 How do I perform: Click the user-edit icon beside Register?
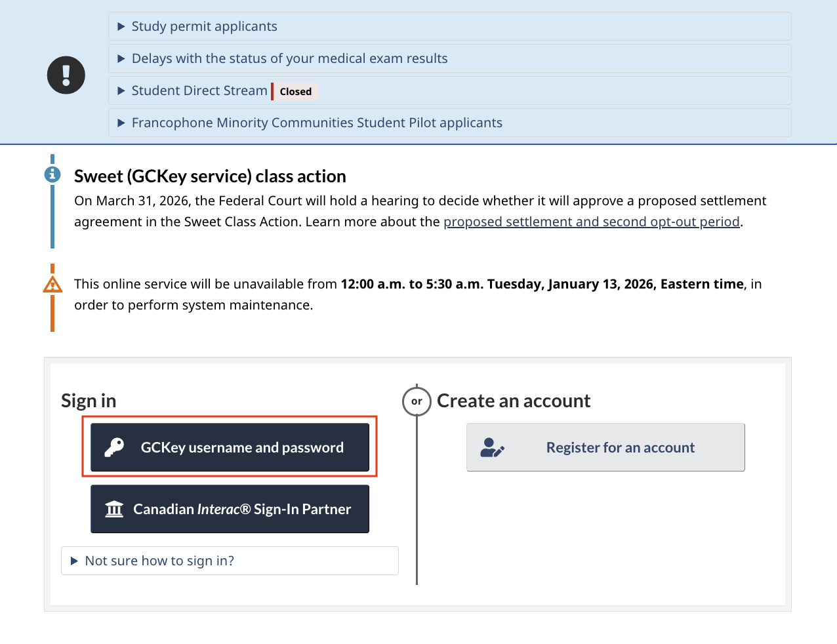click(x=492, y=447)
